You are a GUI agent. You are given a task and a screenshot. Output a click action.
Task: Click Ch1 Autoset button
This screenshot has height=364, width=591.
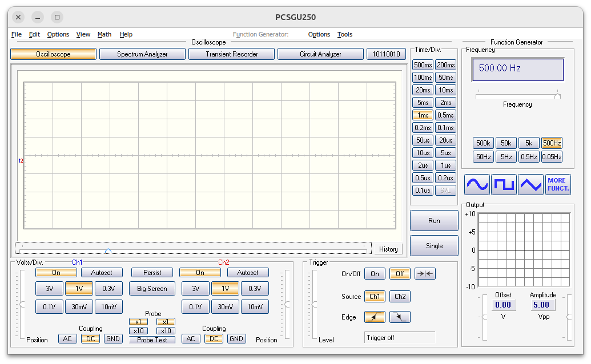[x=102, y=273]
